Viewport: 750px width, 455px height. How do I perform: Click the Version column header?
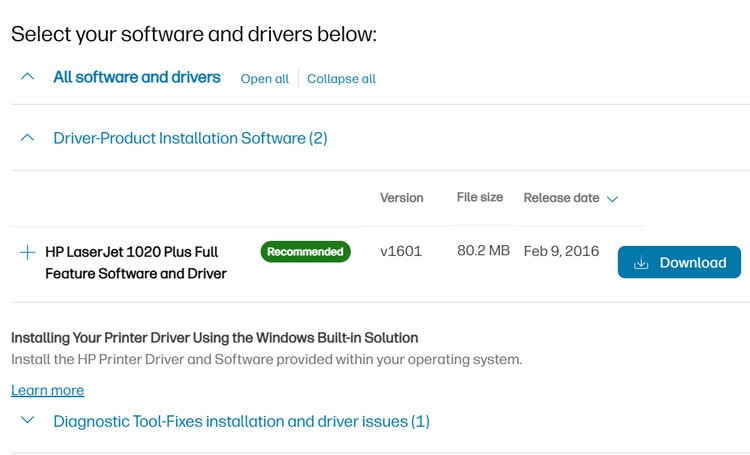pos(402,198)
